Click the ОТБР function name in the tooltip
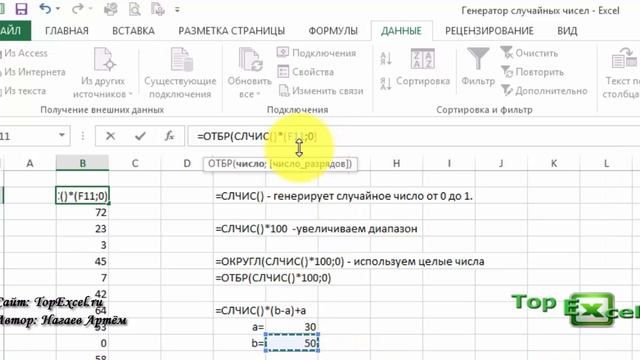The image size is (640, 360). 220,164
